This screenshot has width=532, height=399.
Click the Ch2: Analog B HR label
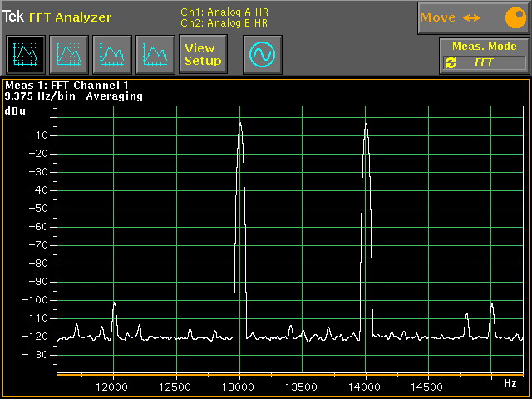pos(224,23)
